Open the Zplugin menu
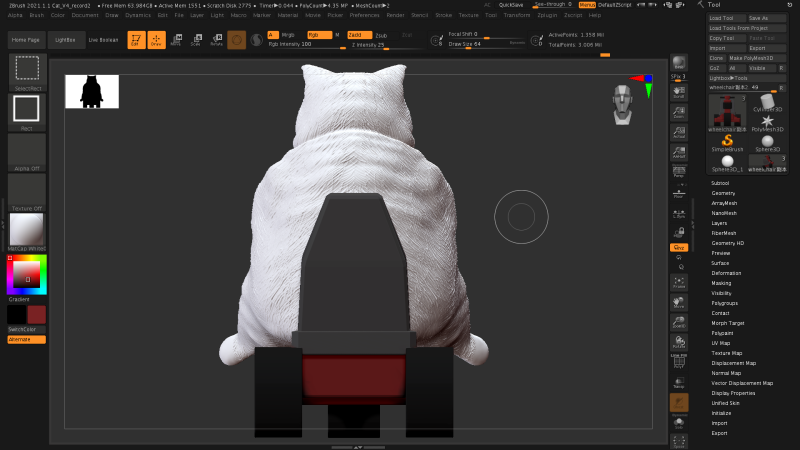 click(547, 16)
